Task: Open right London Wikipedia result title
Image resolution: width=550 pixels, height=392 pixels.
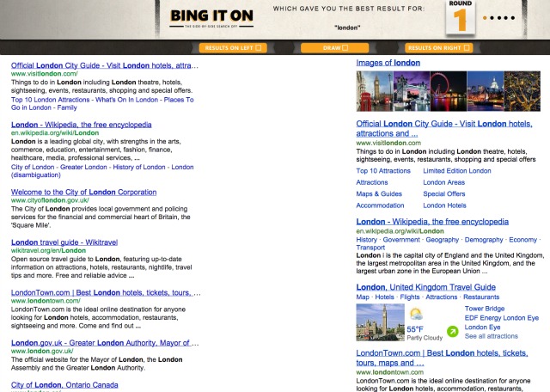Action: [432, 222]
